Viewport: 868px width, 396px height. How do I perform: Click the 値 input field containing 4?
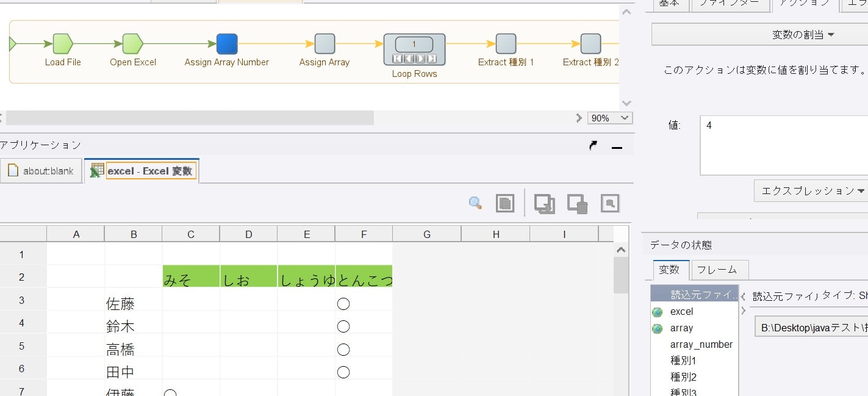coord(784,145)
